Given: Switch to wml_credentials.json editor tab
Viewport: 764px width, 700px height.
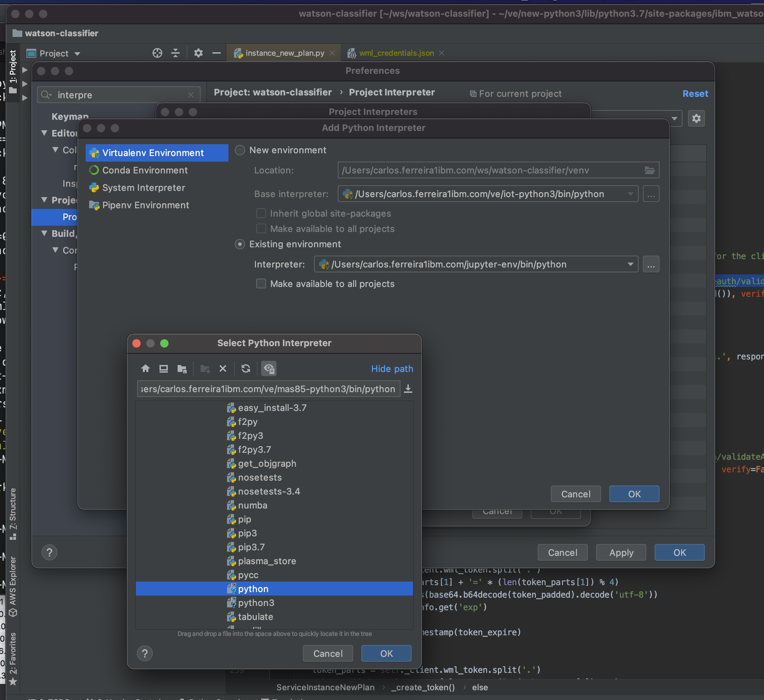Looking at the screenshot, I should click(396, 53).
